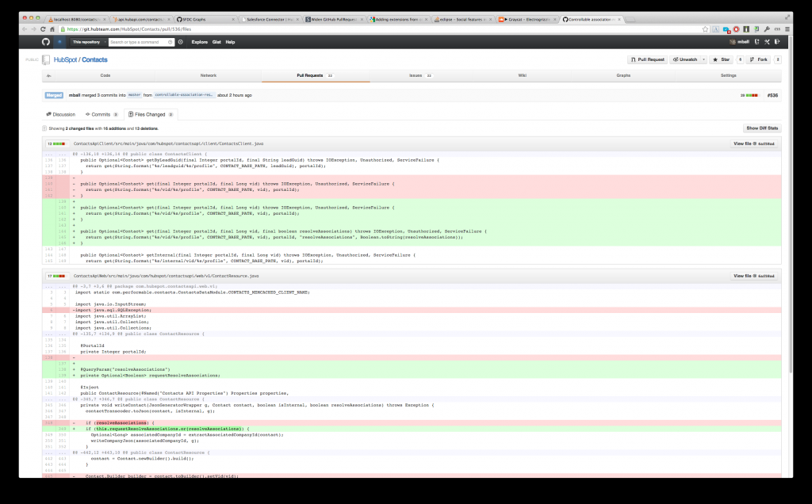Expand hidden lines above ContactsClient line 136
The image size is (812, 504).
click(56, 154)
